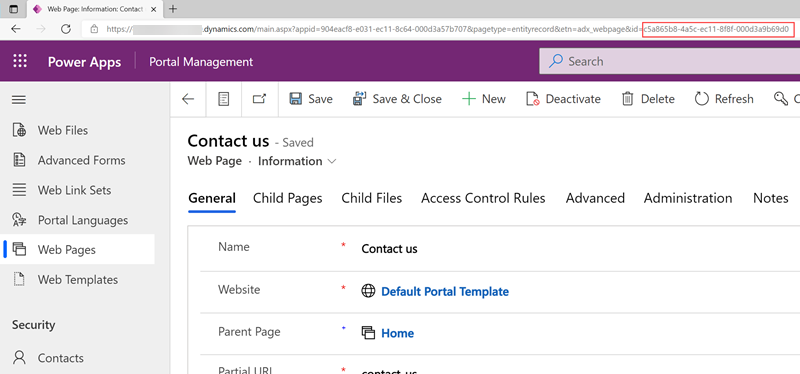Open the record set form icon
Screen dimensions: 800x374
223,99
